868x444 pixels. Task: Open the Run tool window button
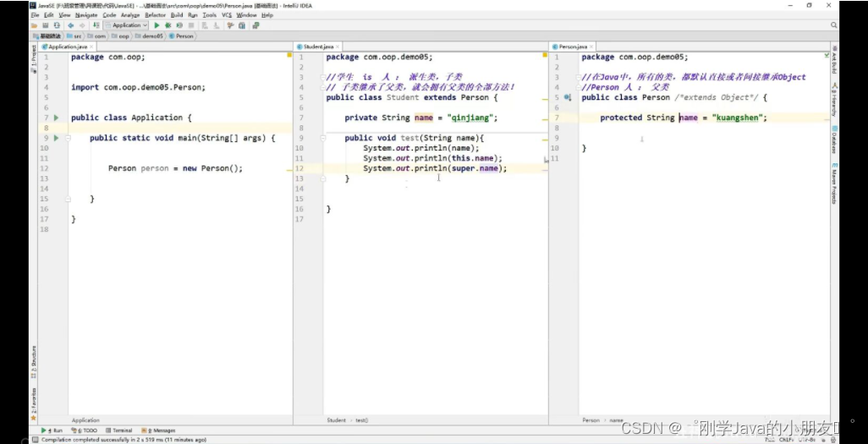click(x=52, y=430)
